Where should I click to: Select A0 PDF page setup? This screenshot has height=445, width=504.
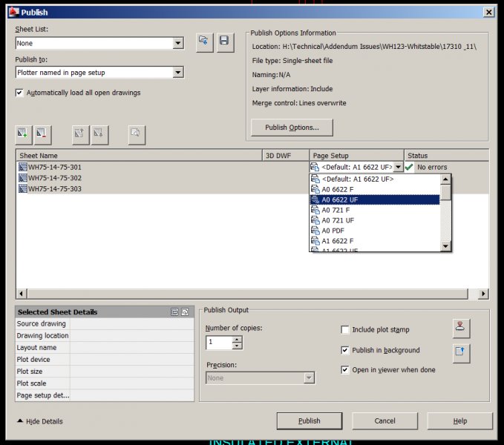click(375, 231)
